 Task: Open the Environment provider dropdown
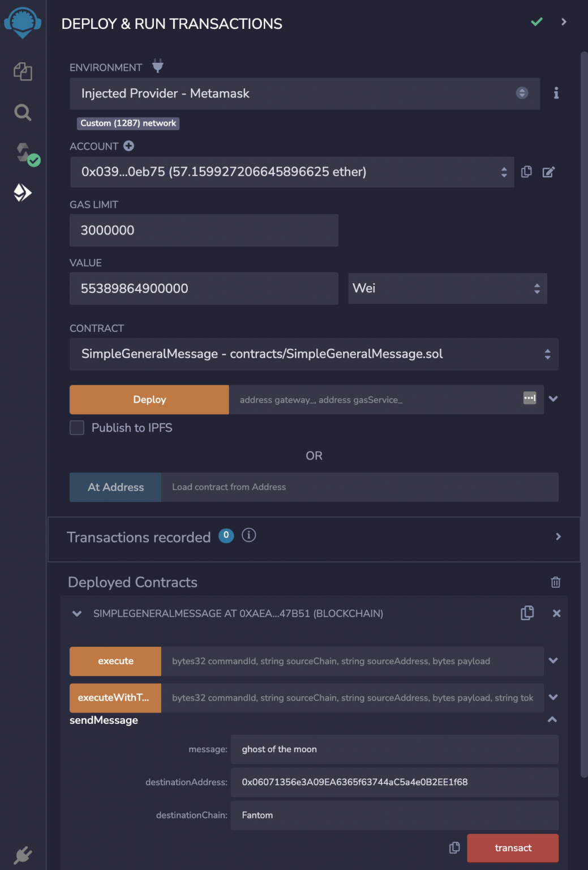(304, 93)
